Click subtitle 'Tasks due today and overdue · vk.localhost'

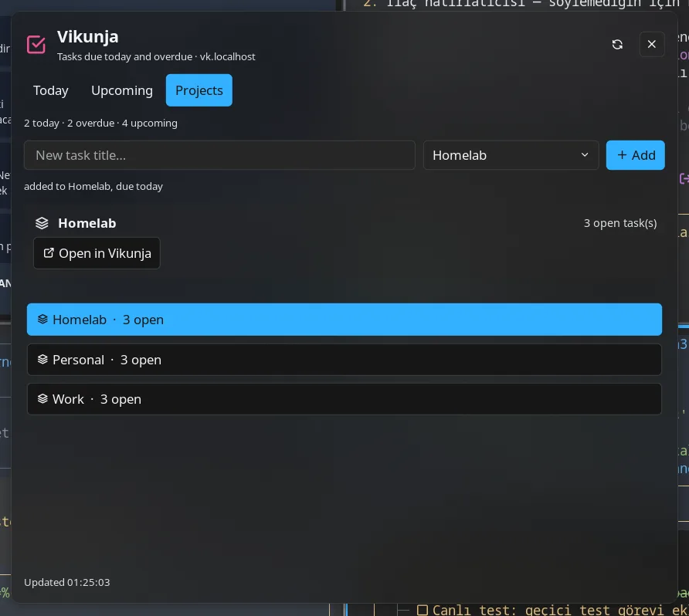point(156,56)
